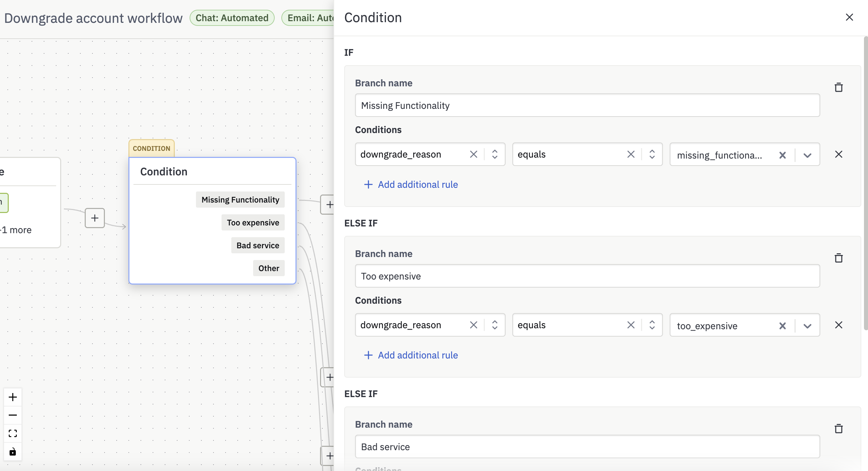Delete the Bad service branch
Viewport: 868px width, 471px height.
(x=838, y=429)
